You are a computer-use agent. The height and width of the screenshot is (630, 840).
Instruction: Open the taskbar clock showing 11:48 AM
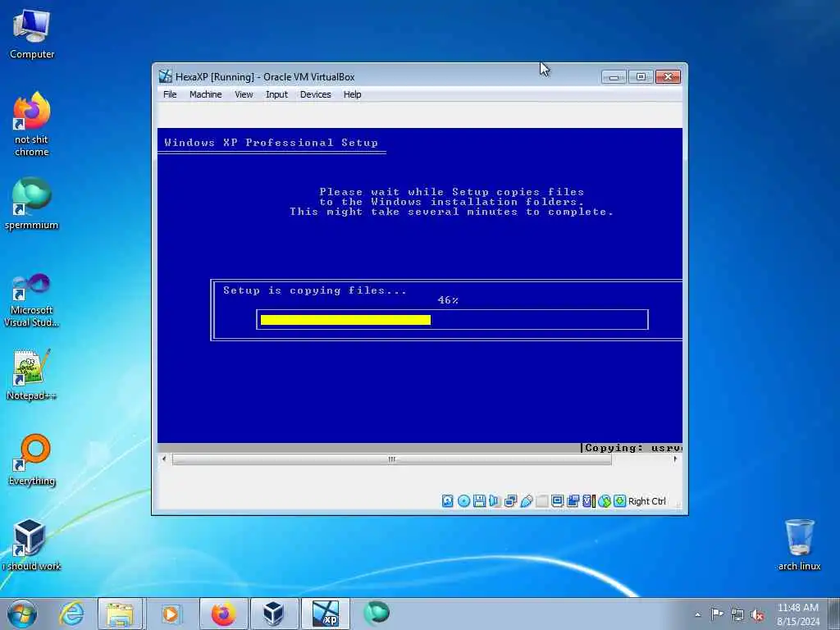tap(797, 614)
